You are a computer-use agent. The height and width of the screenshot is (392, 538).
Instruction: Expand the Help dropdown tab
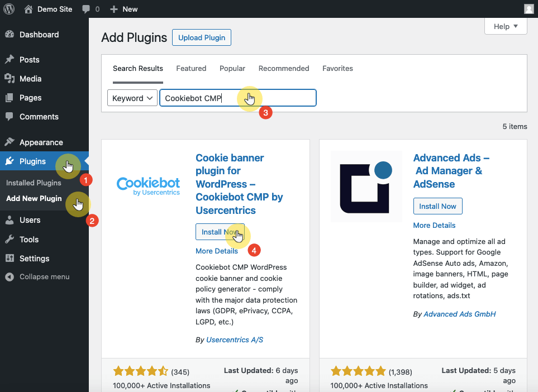point(506,26)
